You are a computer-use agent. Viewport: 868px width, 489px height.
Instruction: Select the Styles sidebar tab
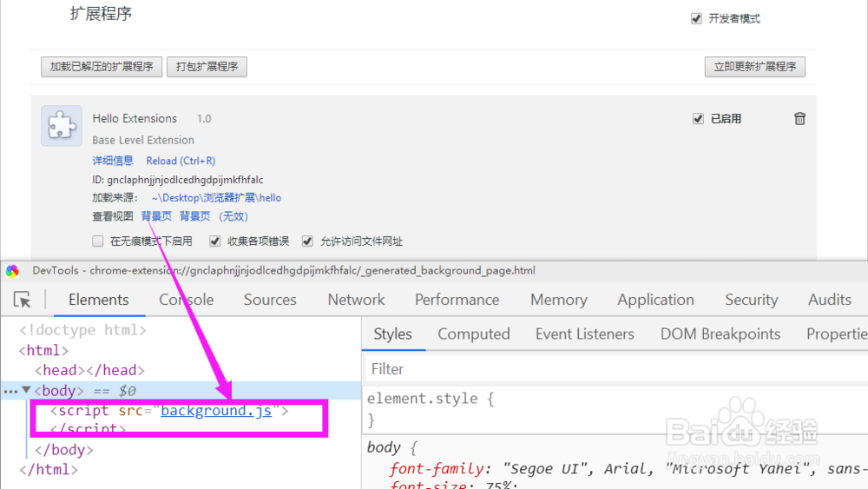tap(392, 334)
